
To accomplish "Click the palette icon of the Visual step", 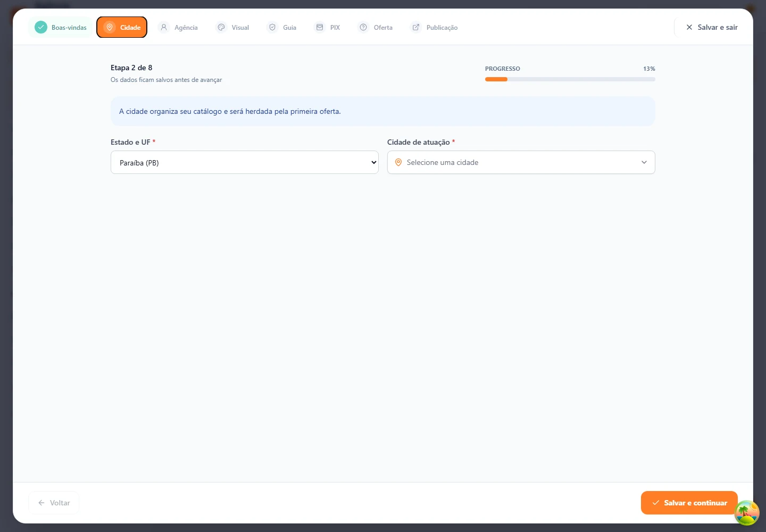I will [221, 27].
